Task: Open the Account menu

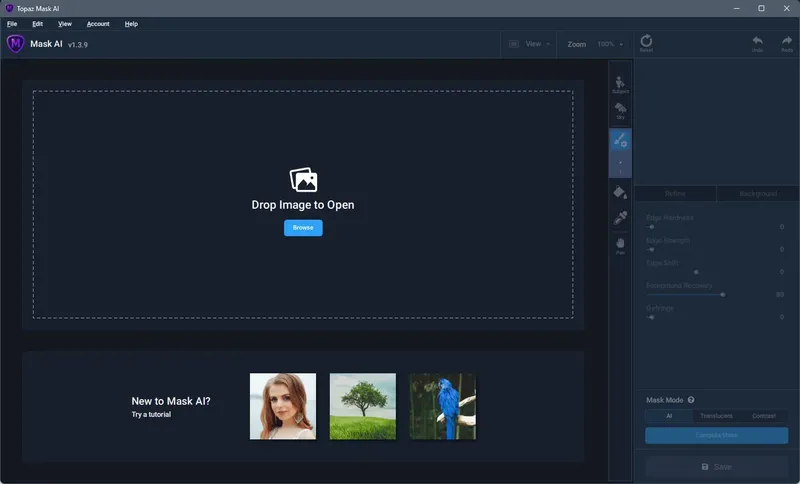Action: point(98,24)
